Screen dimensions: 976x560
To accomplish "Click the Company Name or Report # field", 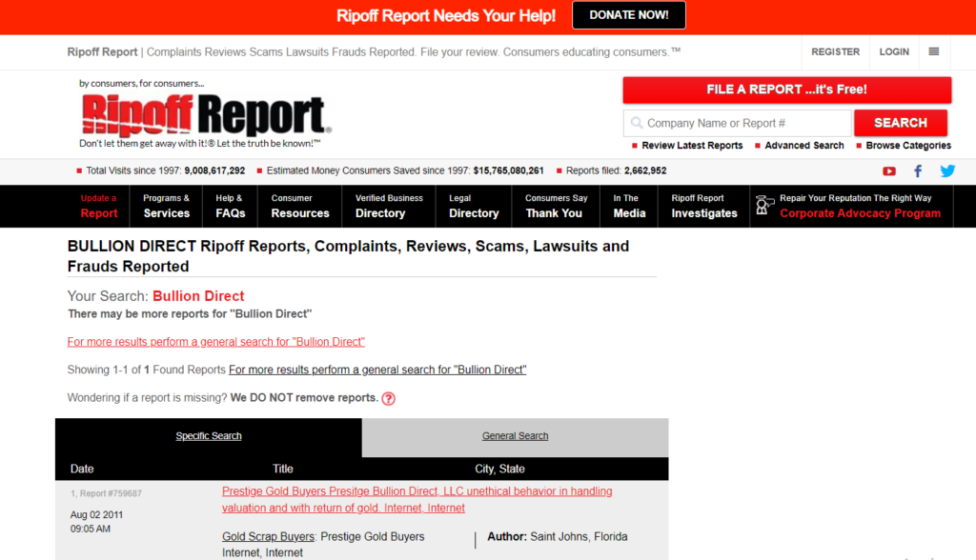I will point(738,123).
